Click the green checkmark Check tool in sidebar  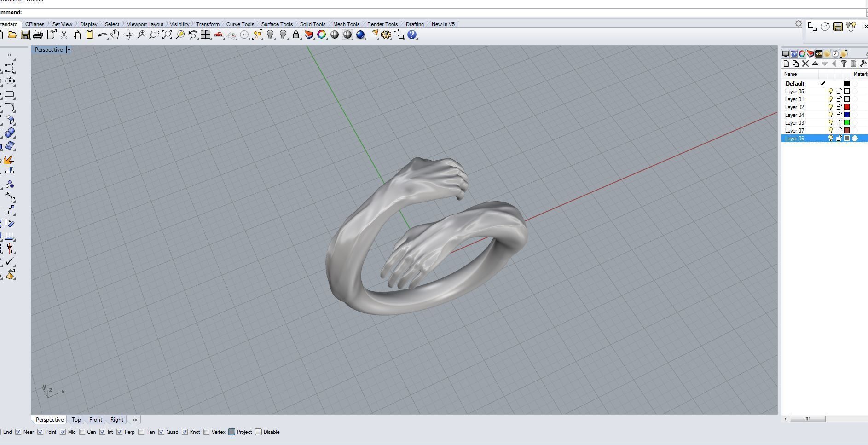click(9, 261)
